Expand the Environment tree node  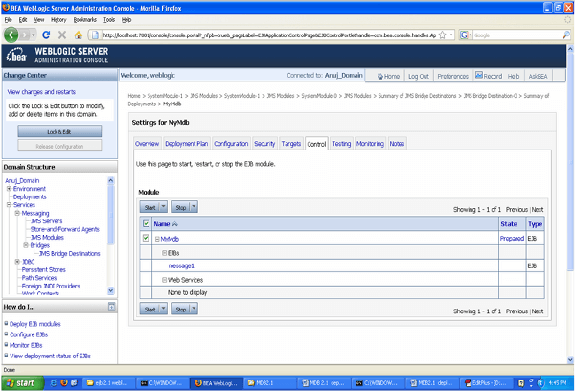[x=10, y=189]
